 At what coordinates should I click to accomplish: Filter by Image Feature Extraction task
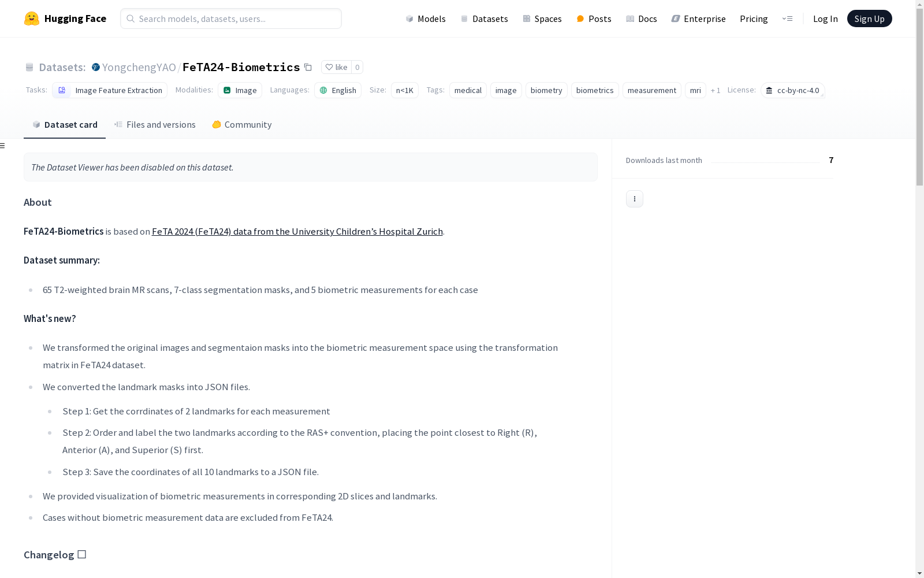click(110, 90)
